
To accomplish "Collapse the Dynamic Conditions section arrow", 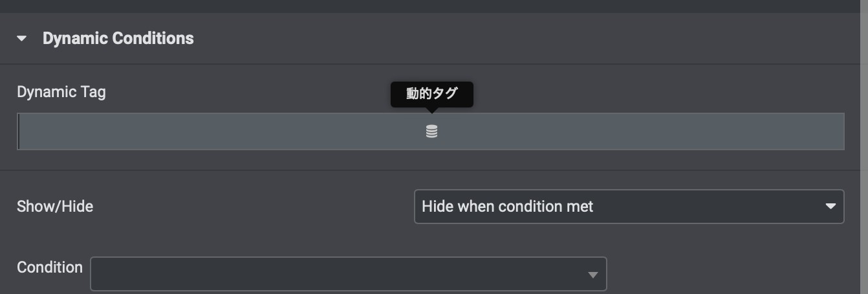I will [22, 39].
